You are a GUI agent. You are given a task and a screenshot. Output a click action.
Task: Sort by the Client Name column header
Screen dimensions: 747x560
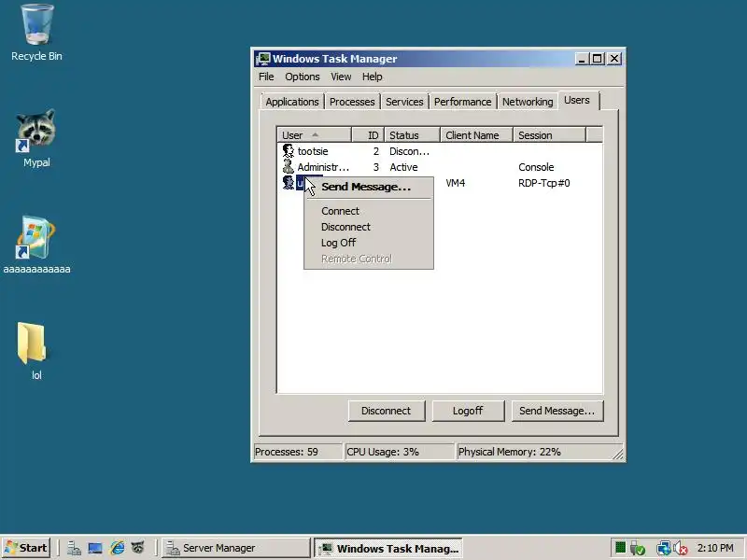476,135
